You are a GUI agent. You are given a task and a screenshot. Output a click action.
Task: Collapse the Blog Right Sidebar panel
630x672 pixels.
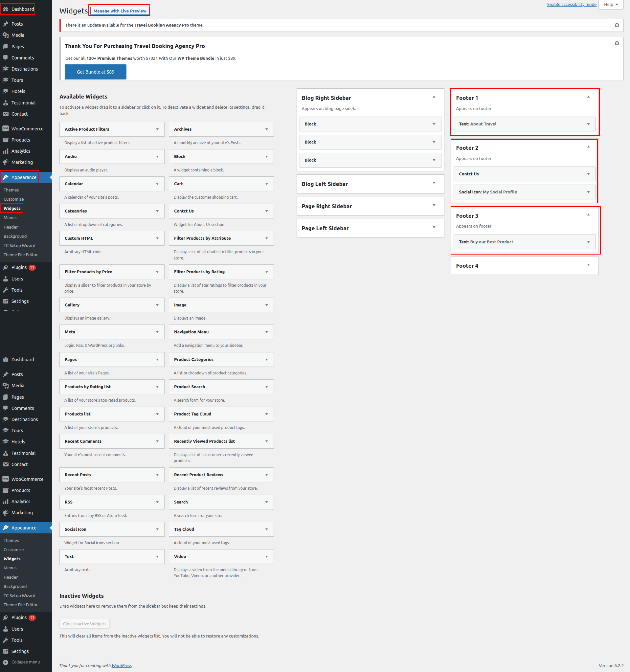(434, 97)
